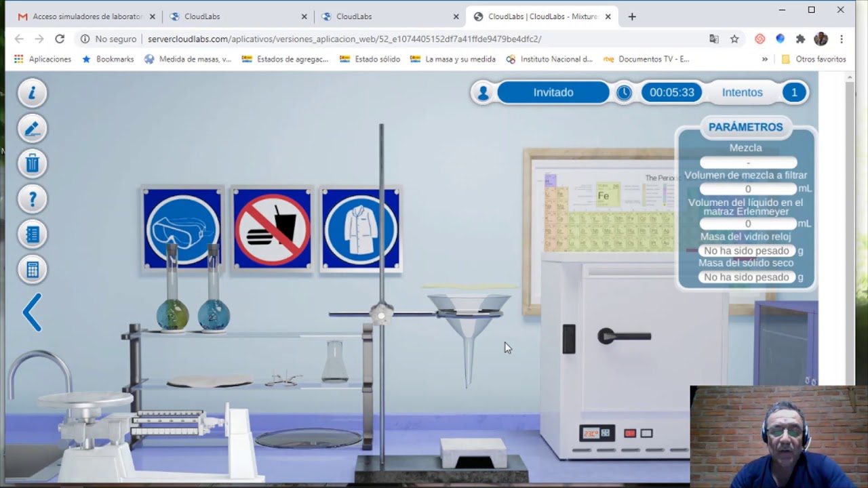The height and width of the screenshot is (488, 868).
Task: Open La masa y su medida bookmark
Action: tap(453, 59)
